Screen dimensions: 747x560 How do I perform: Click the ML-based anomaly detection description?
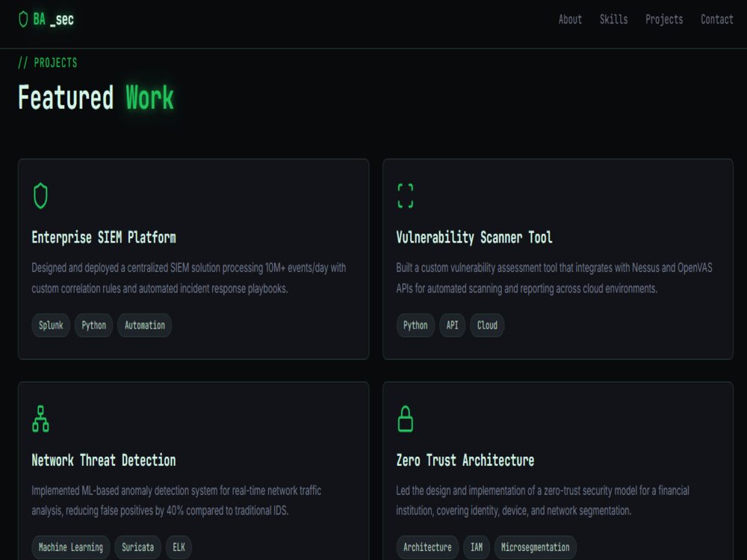176,500
